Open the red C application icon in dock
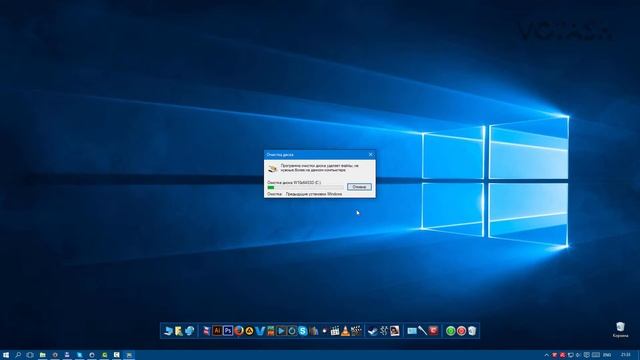640x360 pixels. [433, 331]
